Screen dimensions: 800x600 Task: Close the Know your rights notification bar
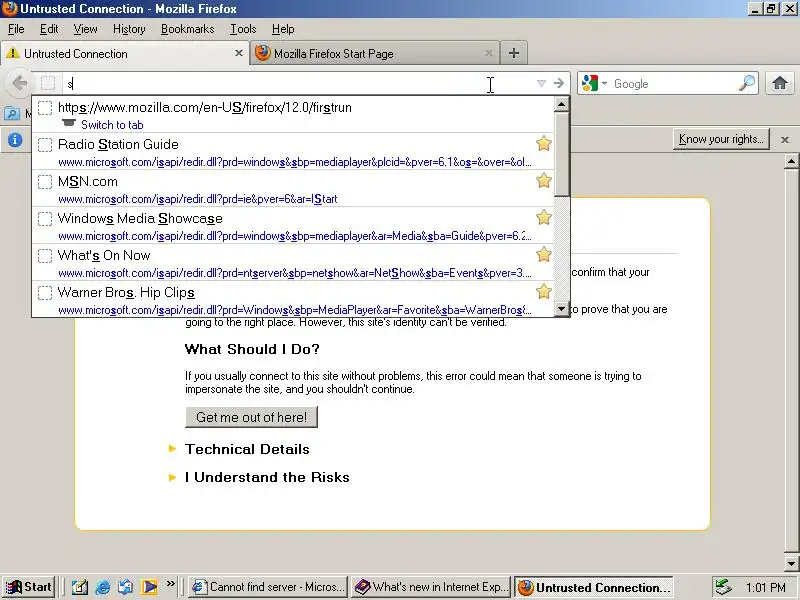[785, 140]
